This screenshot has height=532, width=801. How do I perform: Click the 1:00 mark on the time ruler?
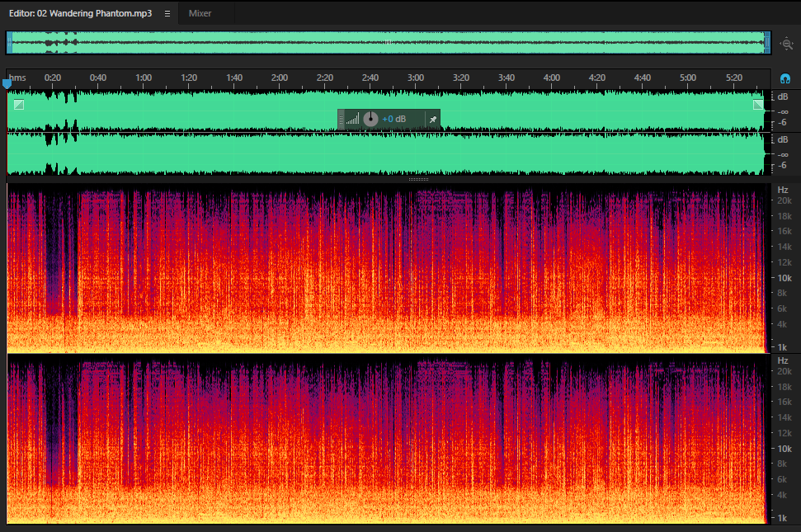(144, 78)
